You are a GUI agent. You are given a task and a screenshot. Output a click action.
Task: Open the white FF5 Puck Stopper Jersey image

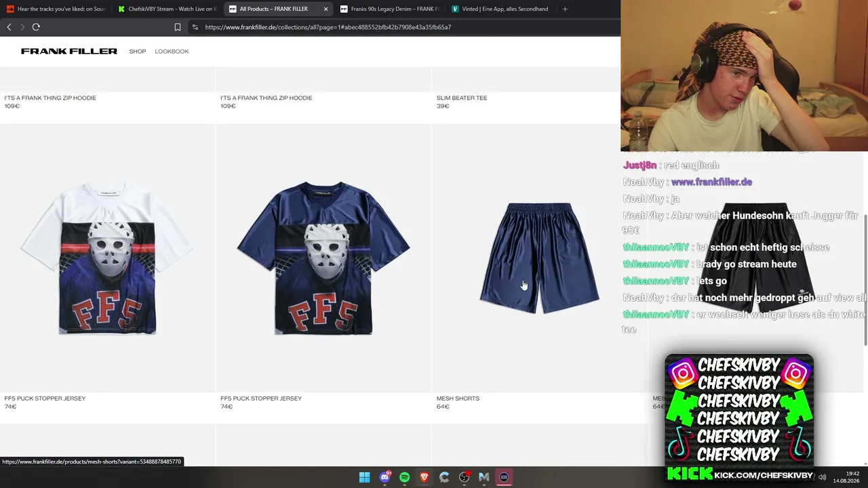point(107,258)
